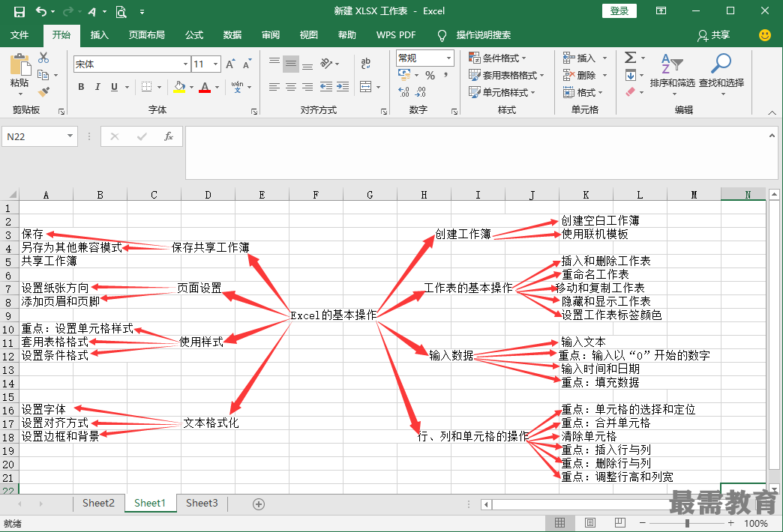Click the Increase Indent icon

[x=343, y=87]
